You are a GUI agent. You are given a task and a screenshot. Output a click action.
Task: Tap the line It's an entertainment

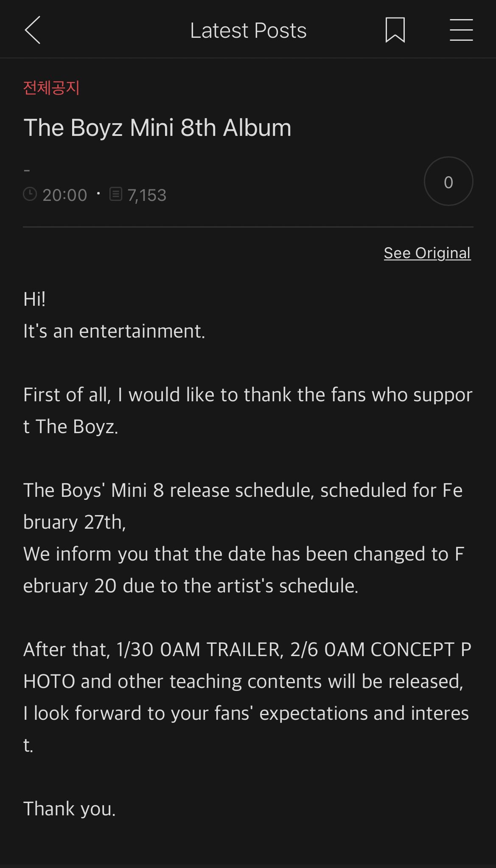tap(114, 331)
